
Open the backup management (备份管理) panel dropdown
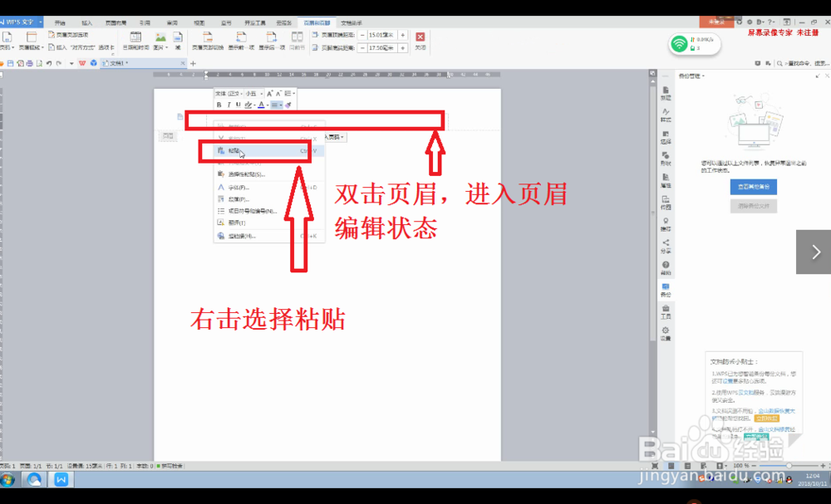[691, 76]
